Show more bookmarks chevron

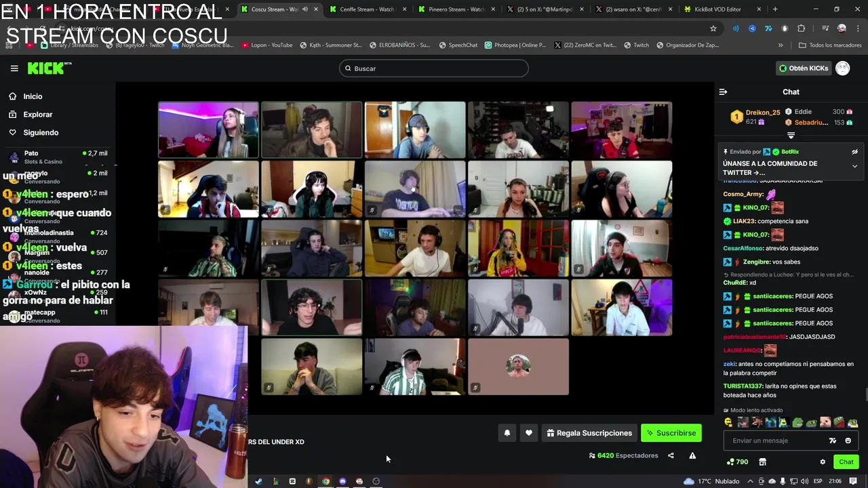[x=781, y=45]
